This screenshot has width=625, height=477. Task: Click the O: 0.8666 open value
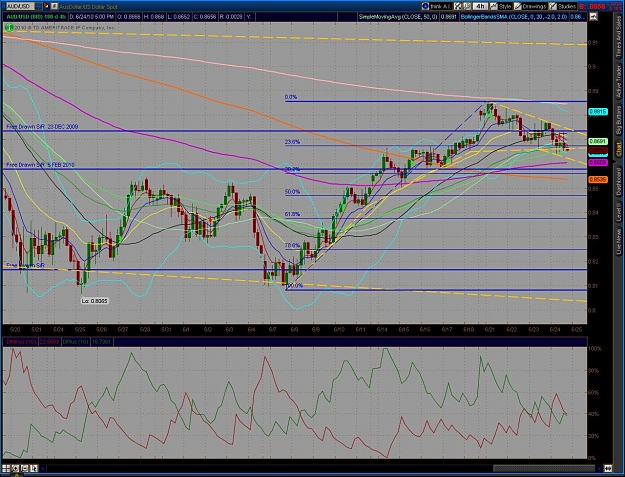point(129,17)
